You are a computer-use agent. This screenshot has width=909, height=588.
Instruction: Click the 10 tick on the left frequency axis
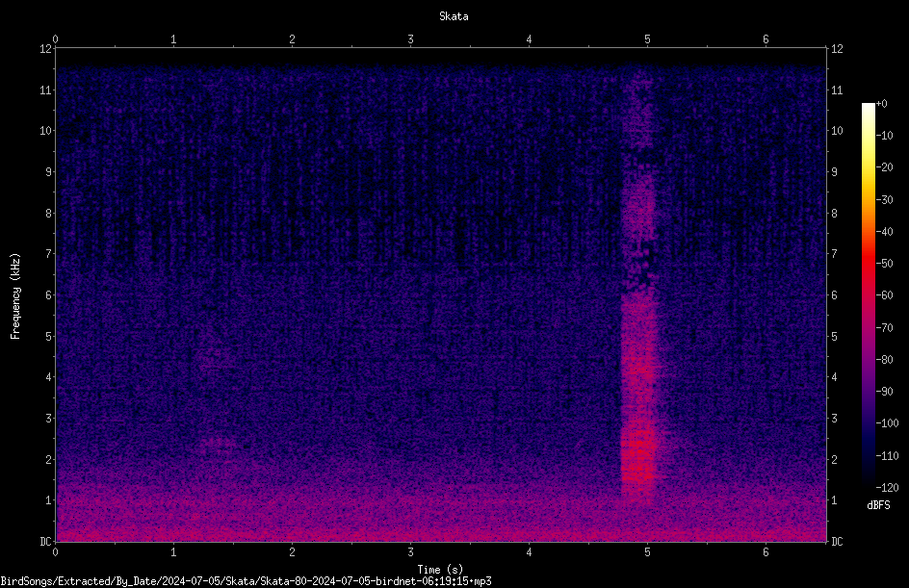(x=46, y=130)
